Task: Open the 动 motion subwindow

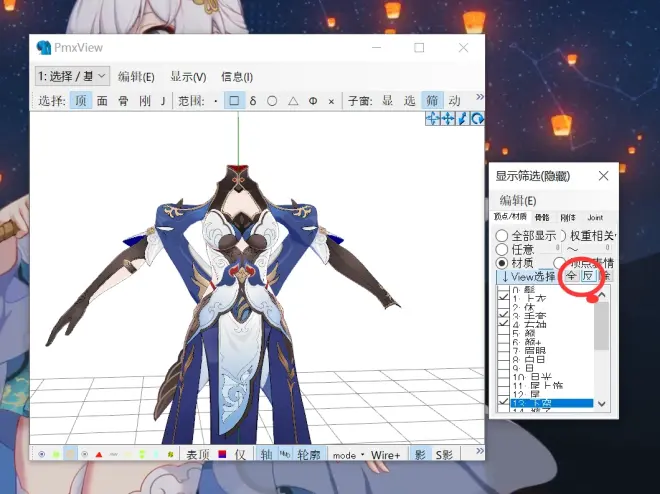Action: point(454,101)
